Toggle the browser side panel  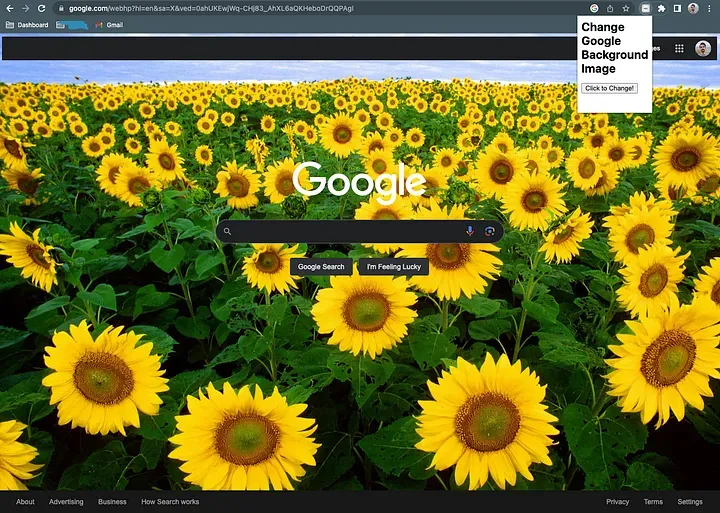pos(677,8)
